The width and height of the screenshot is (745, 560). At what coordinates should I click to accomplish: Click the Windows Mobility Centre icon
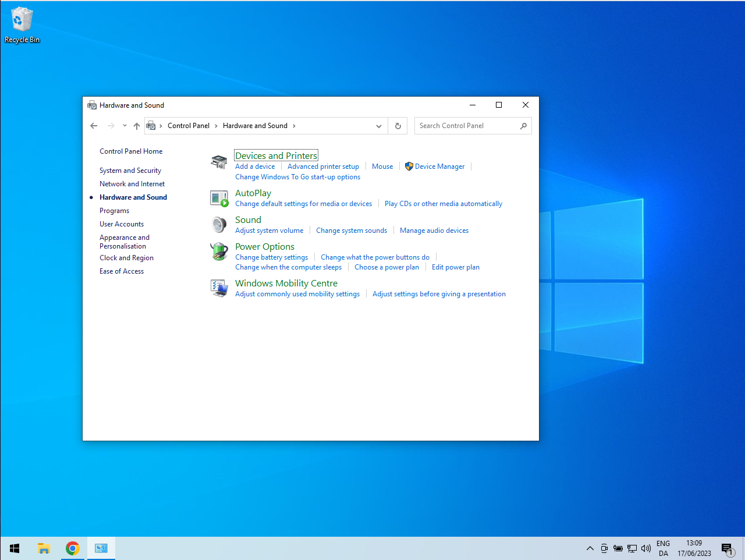[x=219, y=288]
